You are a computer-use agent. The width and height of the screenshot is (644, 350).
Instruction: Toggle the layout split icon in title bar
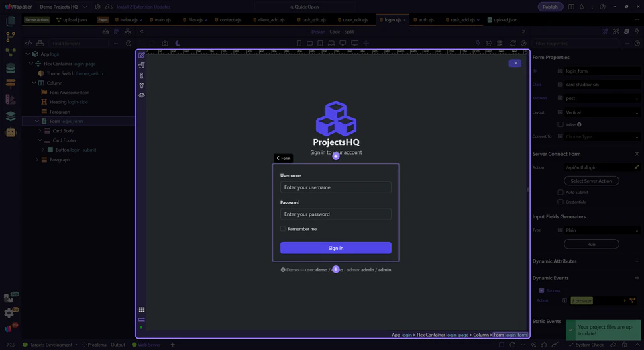point(571,7)
